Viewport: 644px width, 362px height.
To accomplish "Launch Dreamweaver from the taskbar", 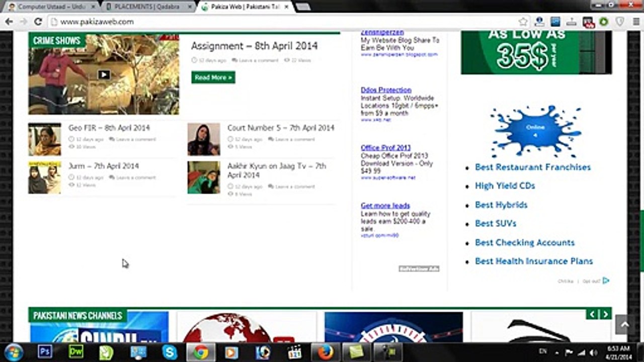I will pyautogui.click(x=76, y=352).
